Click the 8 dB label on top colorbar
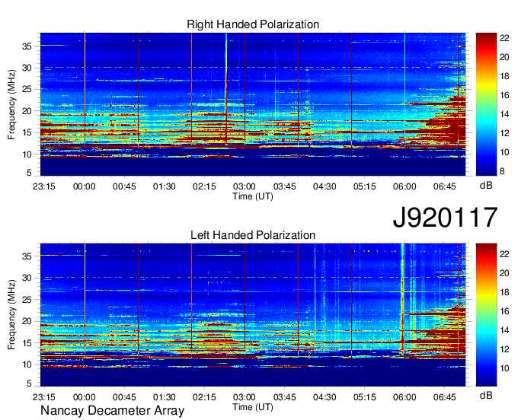This screenshot has width=518, height=420. pyautogui.click(x=502, y=171)
